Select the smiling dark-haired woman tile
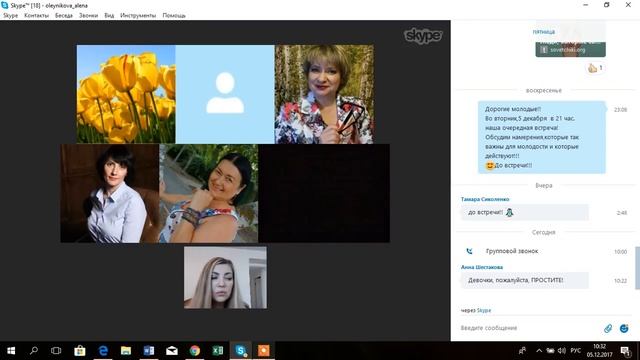 coord(209,193)
